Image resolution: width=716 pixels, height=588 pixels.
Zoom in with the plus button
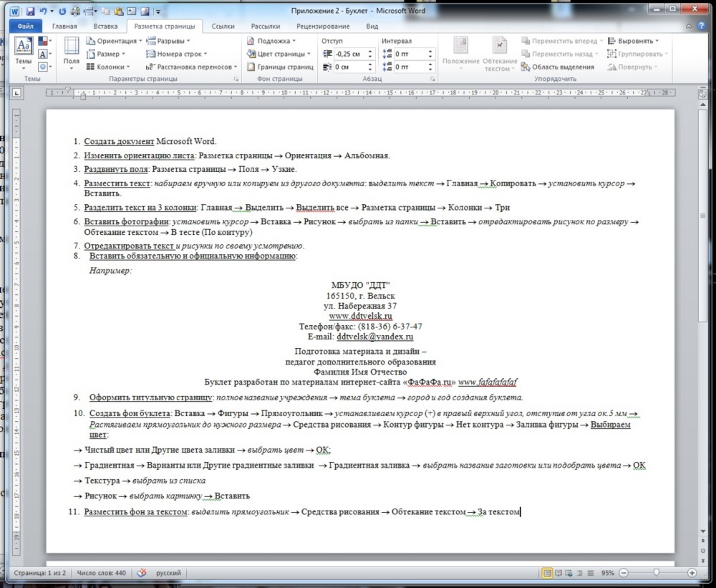(692, 573)
